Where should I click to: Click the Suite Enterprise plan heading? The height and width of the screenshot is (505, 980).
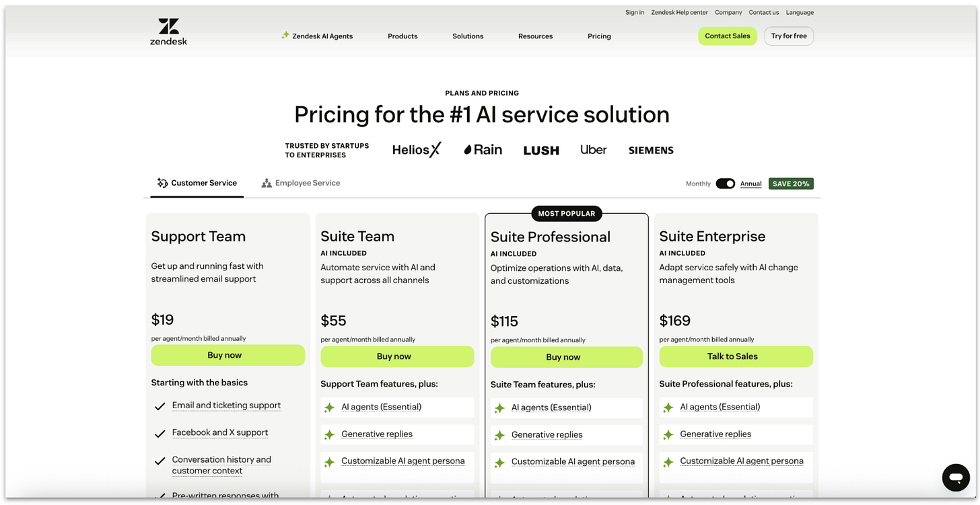(712, 236)
